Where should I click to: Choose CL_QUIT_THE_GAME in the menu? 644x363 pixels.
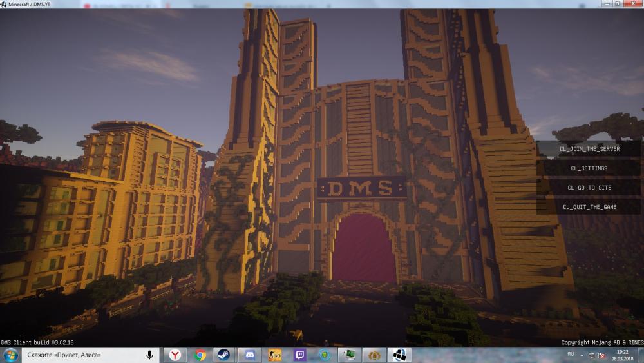pyautogui.click(x=589, y=207)
